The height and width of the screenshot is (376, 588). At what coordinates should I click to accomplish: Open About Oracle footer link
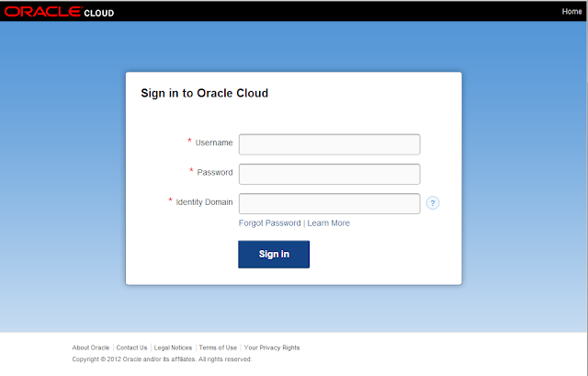coord(91,348)
